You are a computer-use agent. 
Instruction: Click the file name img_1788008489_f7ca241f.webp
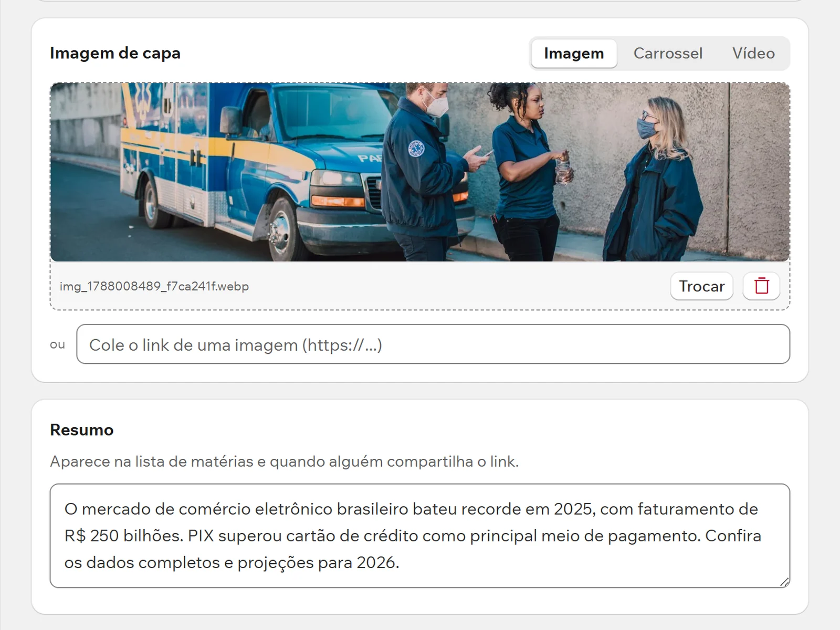point(154,287)
